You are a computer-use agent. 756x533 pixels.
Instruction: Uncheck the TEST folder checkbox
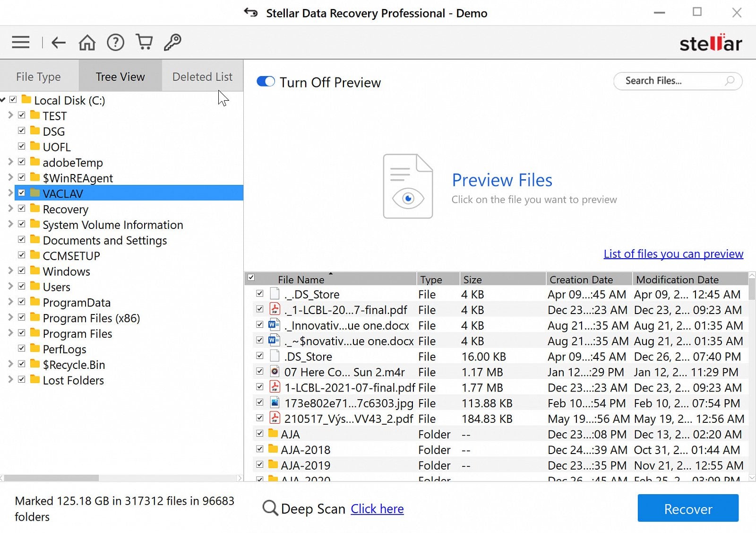tap(22, 115)
